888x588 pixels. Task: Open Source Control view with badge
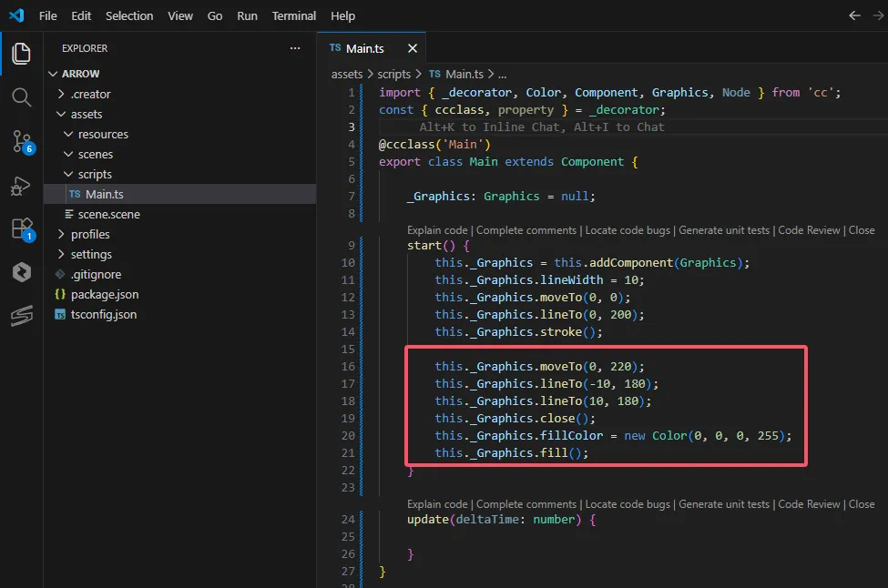tap(21, 140)
